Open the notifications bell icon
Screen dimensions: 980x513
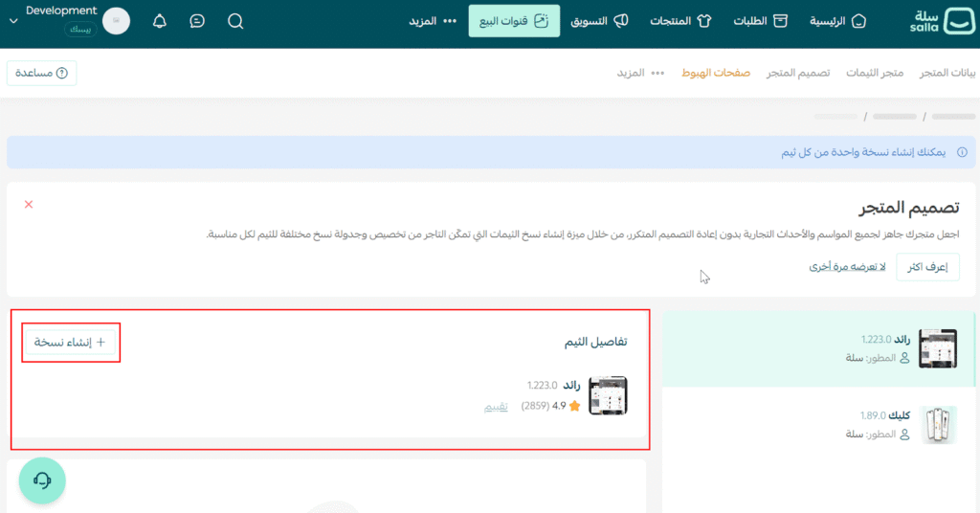click(159, 21)
